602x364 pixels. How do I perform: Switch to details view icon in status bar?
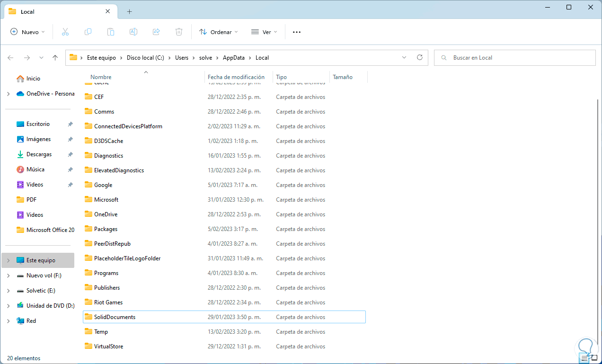pos(585,358)
